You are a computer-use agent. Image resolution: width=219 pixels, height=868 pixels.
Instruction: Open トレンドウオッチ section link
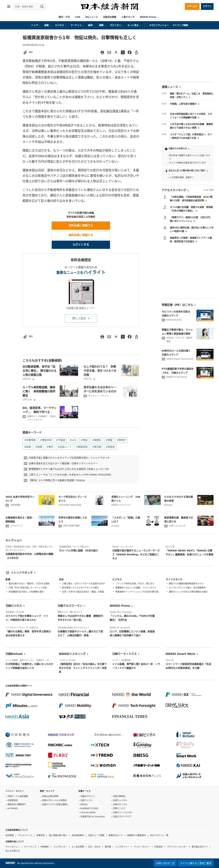(x=23, y=572)
